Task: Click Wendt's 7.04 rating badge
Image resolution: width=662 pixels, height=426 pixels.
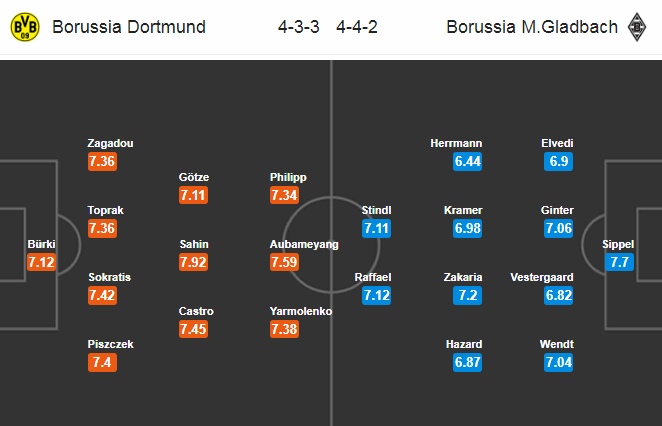Action: pyautogui.click(x=557, y=363)
